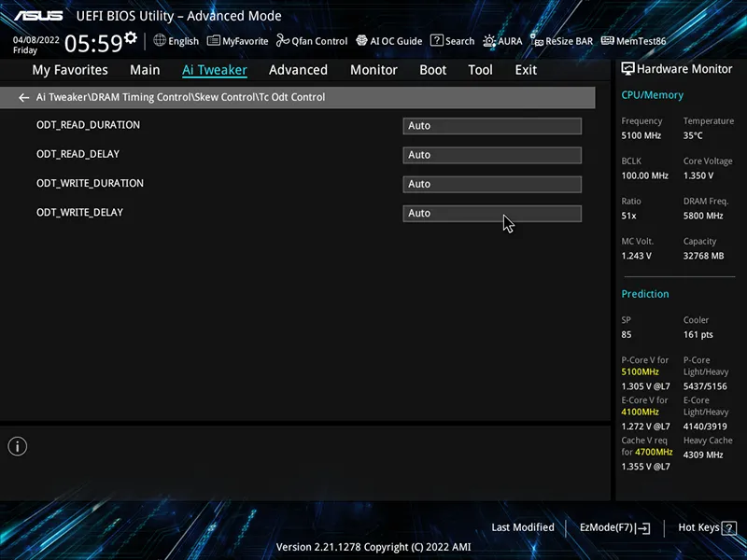The height and width of the screenshot is (560, 747).
Task: Click the 35°C temperature value
Action: click(x=693, y=135)
